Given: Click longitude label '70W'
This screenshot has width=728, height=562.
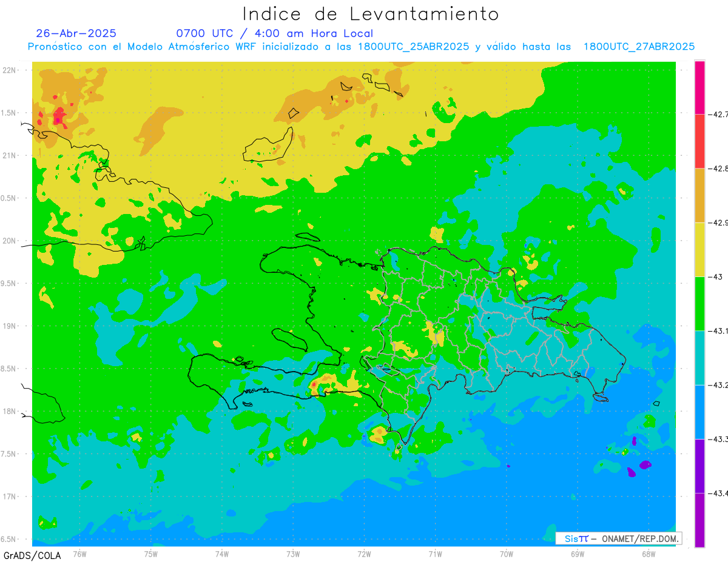Looking at the screenshot, I should 507,554.
